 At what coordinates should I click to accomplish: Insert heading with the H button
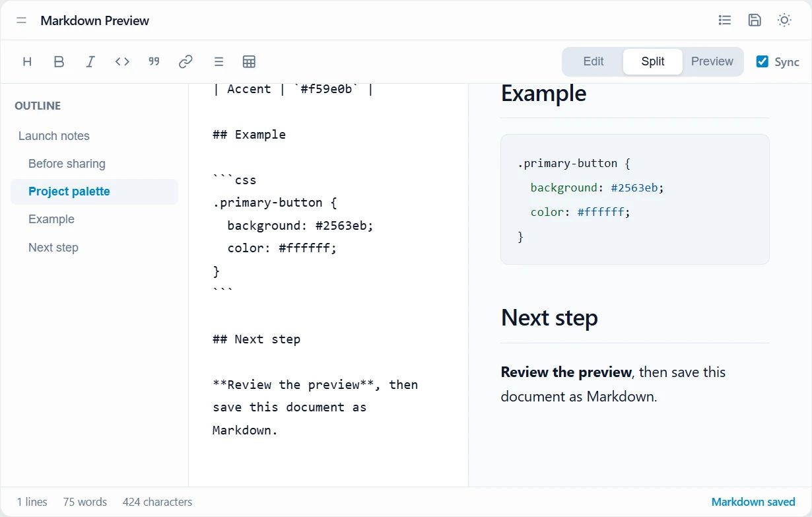pos(27,61)
